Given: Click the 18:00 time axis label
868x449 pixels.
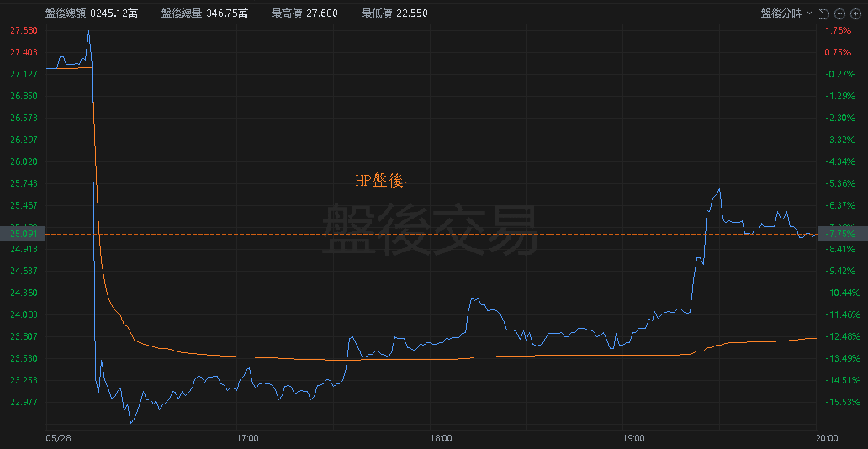Looking at the screenshot, I should (440, 438).
